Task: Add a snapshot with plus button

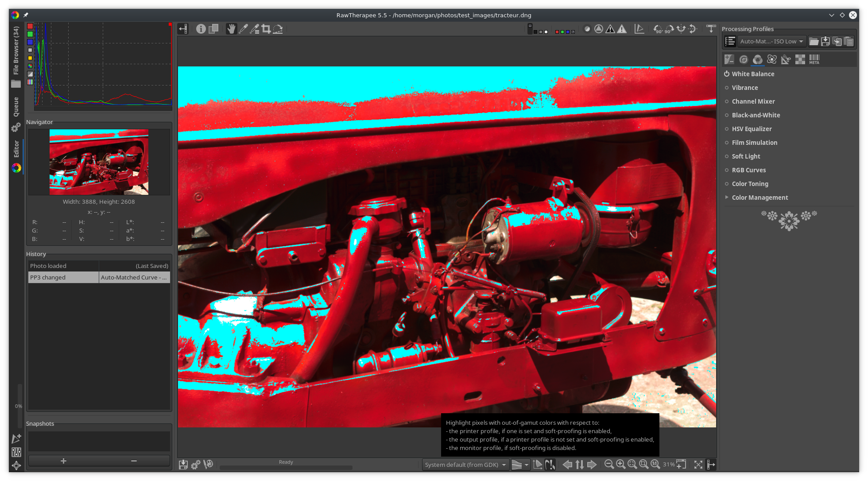Action: pos(63,461)
